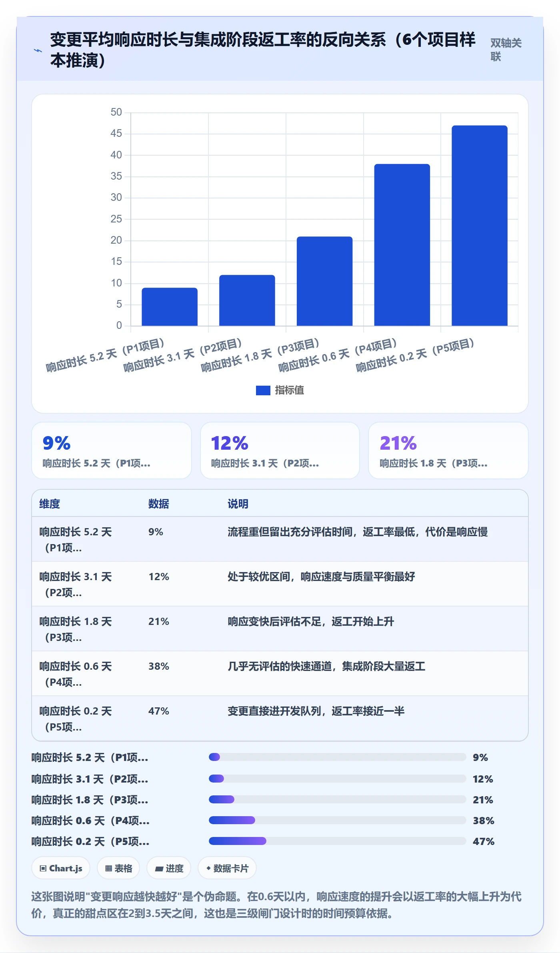Click the 50 y-axis tick label
Screen dimensions: 560x953
[x=116, y=112]
